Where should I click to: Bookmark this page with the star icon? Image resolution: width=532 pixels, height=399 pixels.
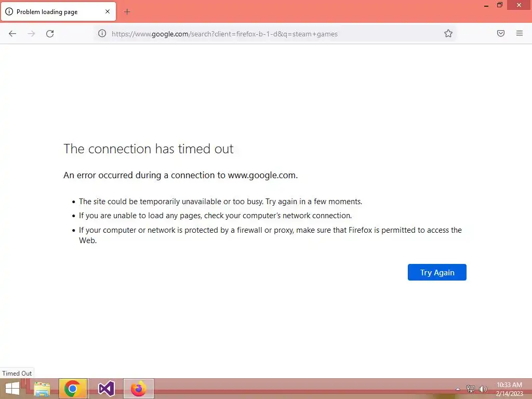point(448,34)
